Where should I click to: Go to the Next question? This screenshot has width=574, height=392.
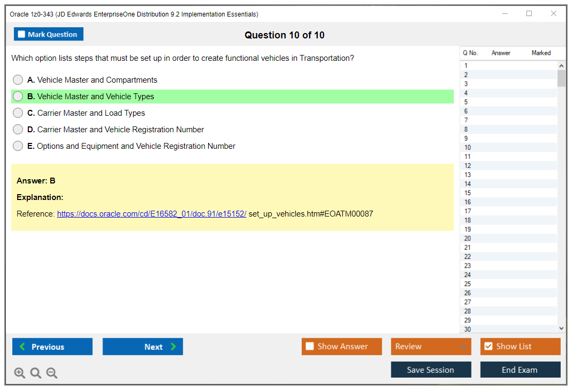[x=143, y=346]
